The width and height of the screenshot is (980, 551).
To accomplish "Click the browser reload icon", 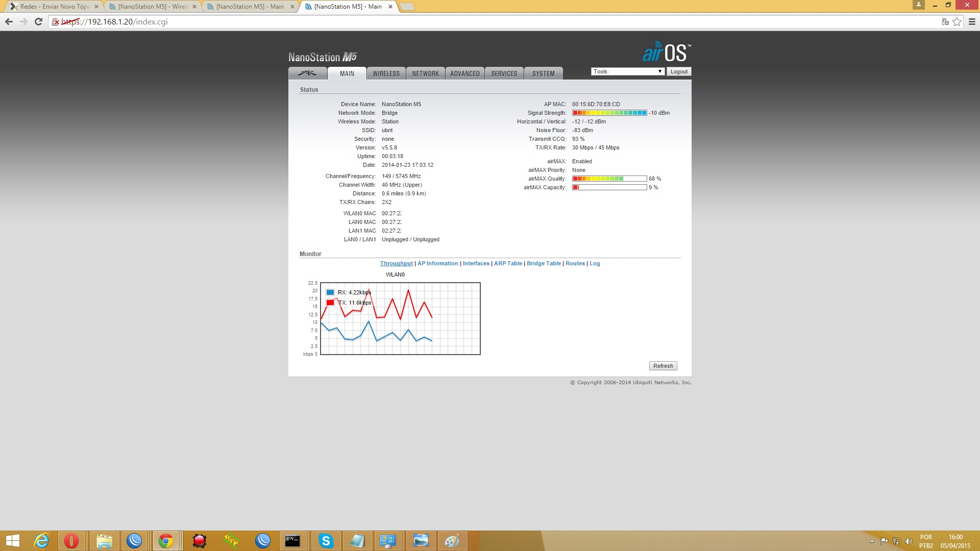I will (38, 21).
